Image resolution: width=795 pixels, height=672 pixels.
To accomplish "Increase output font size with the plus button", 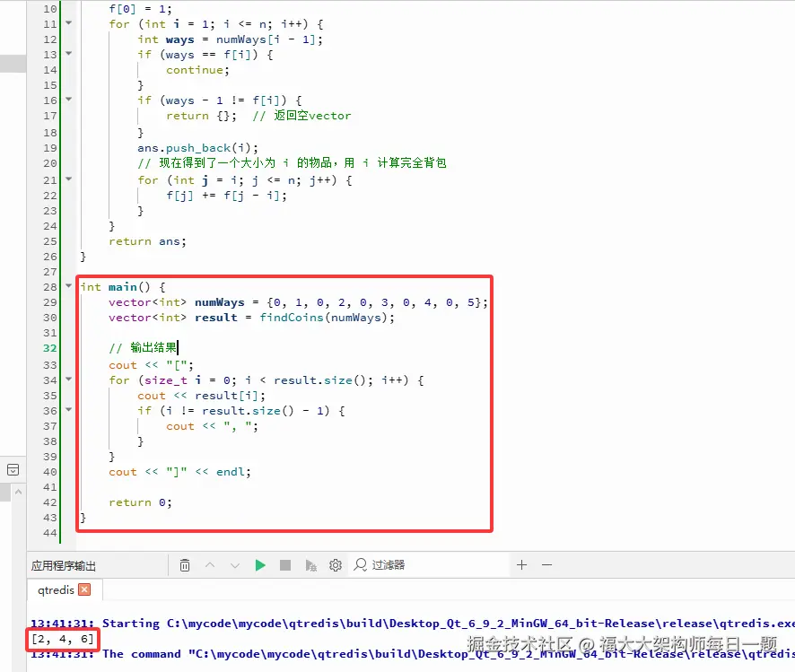I will click(521, 564).
